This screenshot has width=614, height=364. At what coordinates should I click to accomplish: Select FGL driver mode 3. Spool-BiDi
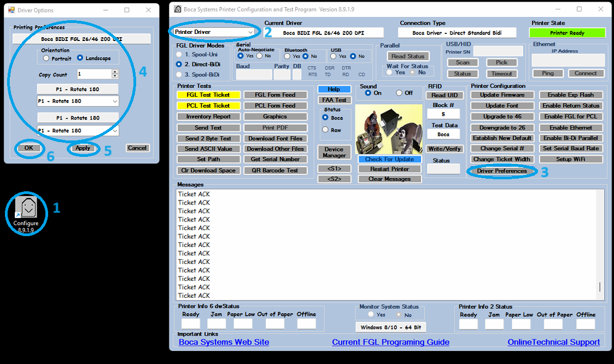click(179, 74)
